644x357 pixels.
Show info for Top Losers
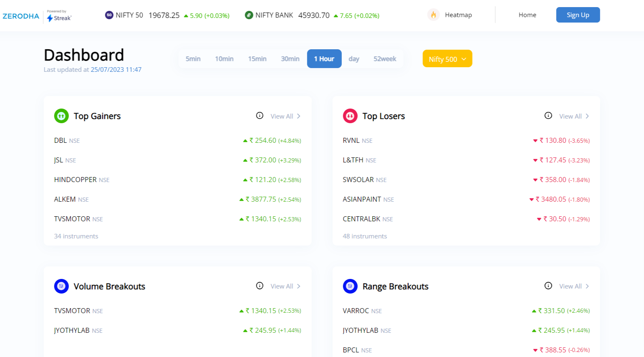pyautogui.click(x=548, y=116)
